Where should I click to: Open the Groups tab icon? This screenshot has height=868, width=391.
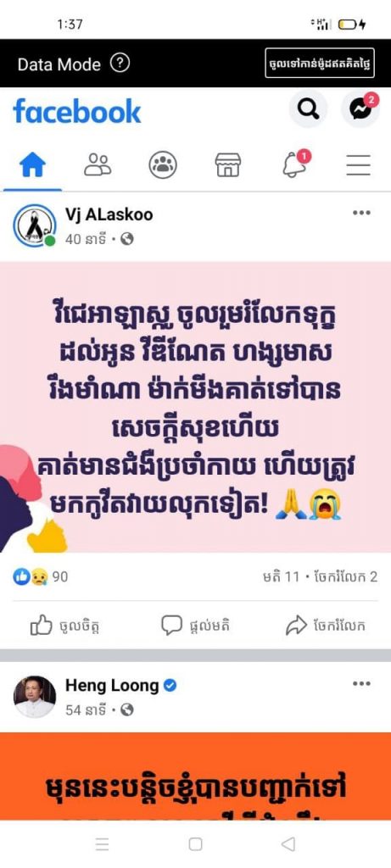(x=163, y=165)
